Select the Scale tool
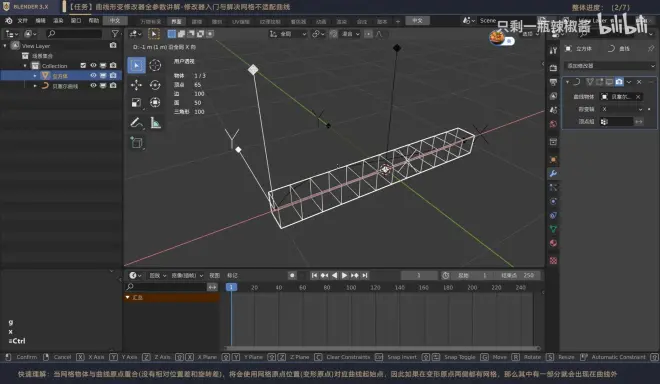Image resolution: width=660 pixels, height=384 pixels. (136, 102)
